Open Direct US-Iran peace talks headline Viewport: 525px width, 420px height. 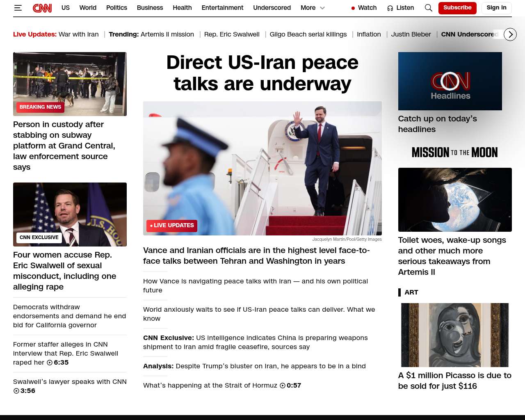(262, 73)
